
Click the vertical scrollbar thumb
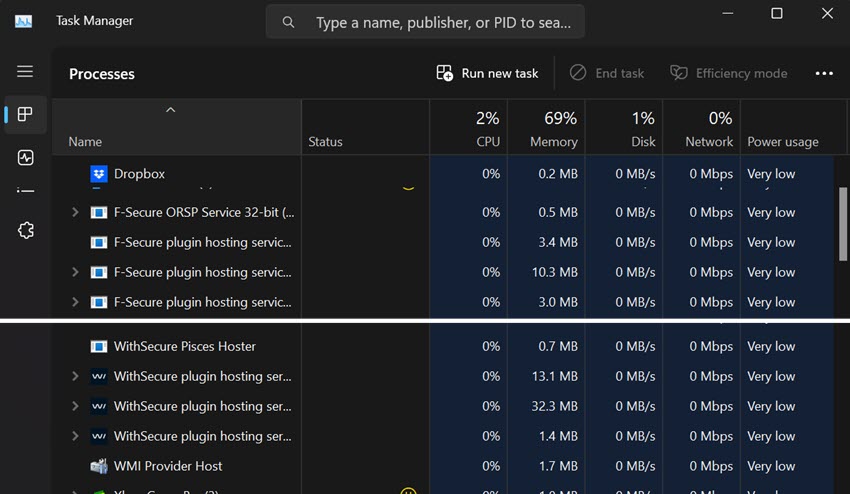841,222
